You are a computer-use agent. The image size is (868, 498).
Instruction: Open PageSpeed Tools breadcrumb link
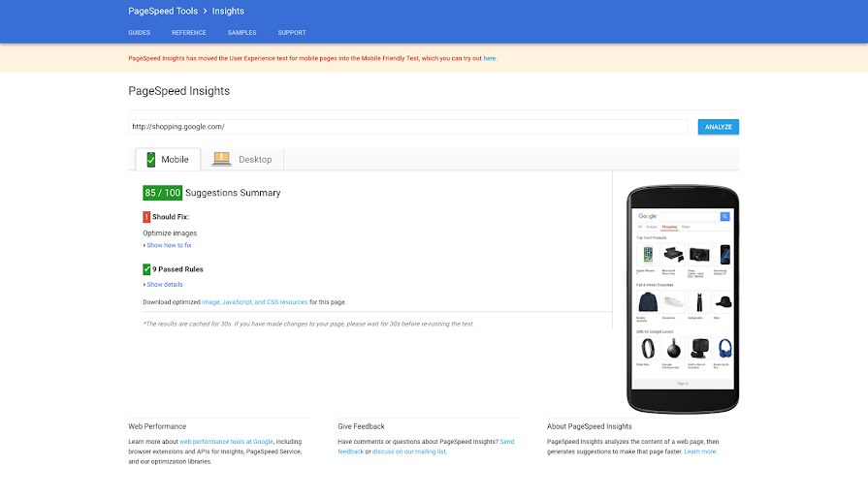click(x=163, y=11)
